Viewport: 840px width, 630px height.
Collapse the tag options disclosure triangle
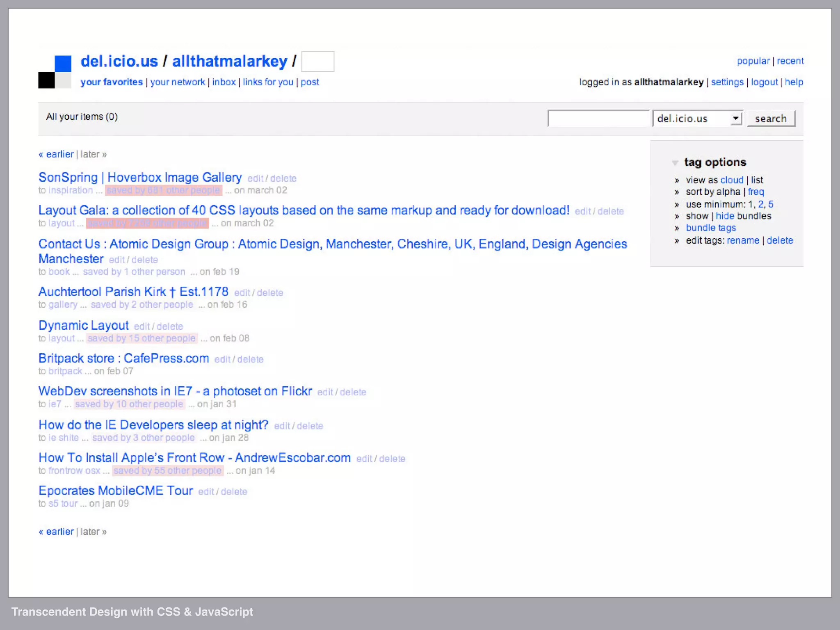675,163
